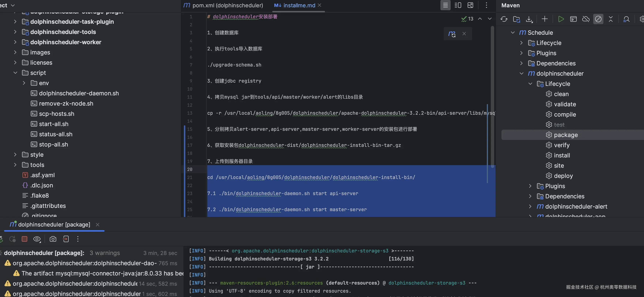The height and width of the screenshot is (297, 644).
Task: Generate sources and update Maven folders
Action: pyautogui.click(x=516, y=19)
